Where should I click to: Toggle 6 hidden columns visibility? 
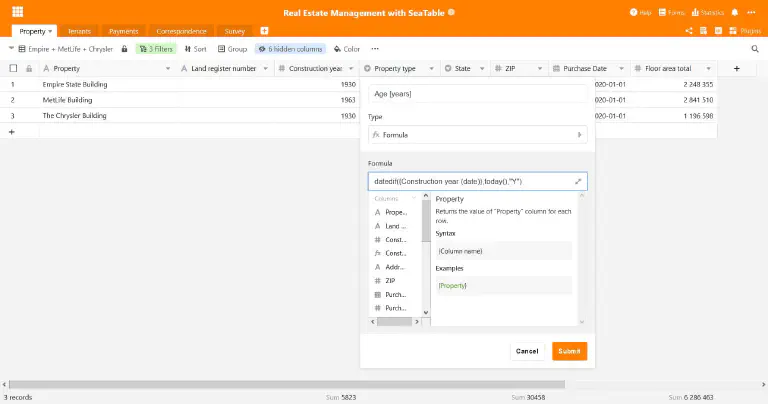(x=290, y=49)
